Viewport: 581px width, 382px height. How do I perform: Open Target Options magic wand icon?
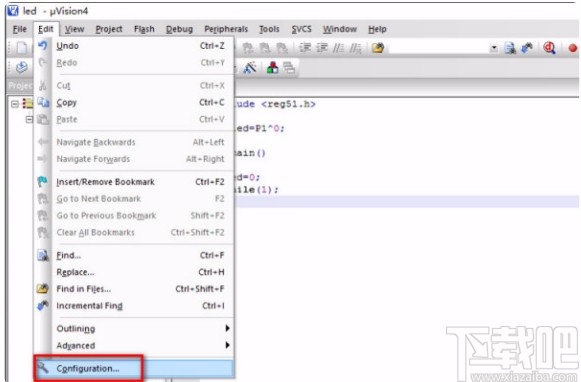click(x=250, y=67)
